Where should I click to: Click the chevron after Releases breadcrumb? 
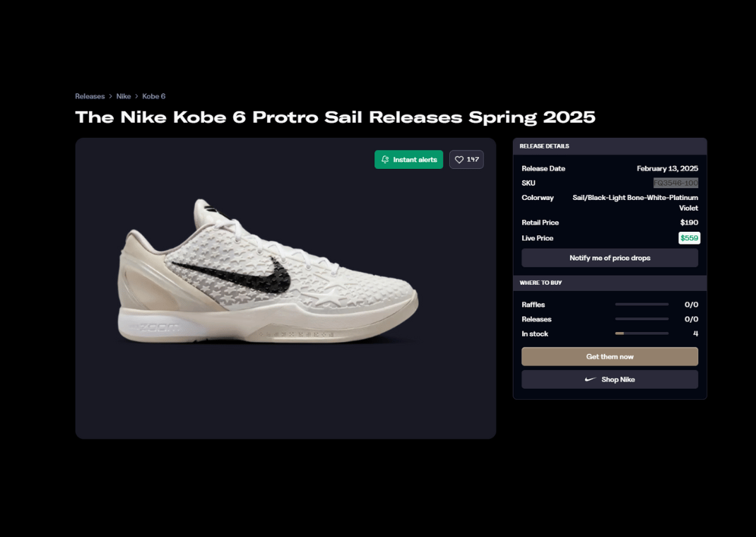[110, 96]
